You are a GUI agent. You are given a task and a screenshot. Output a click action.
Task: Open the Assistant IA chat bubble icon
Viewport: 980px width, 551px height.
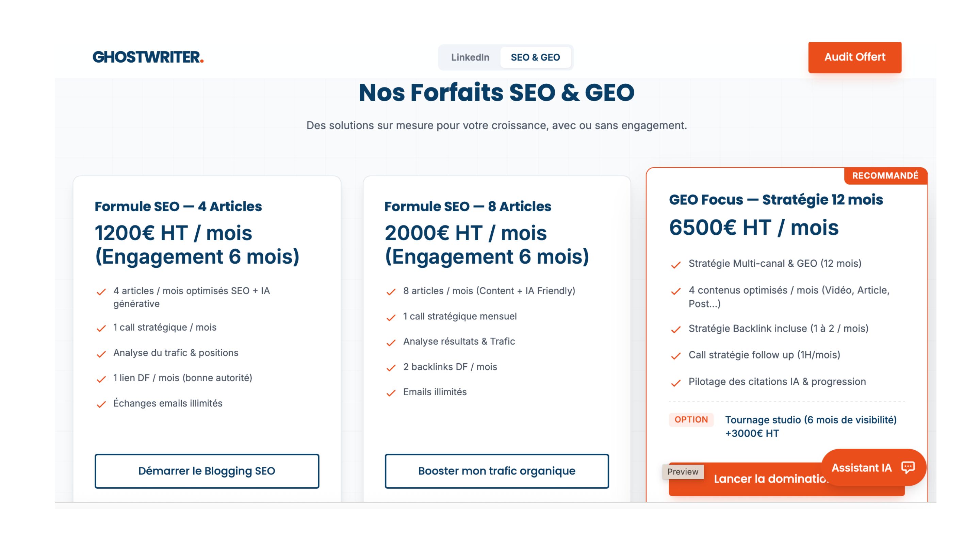[908, 467]
